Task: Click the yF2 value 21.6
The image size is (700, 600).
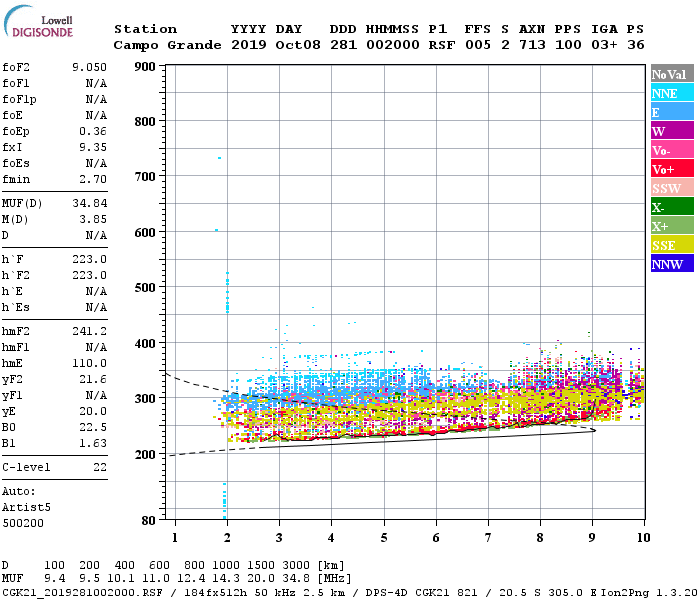Action: point(93,379)
